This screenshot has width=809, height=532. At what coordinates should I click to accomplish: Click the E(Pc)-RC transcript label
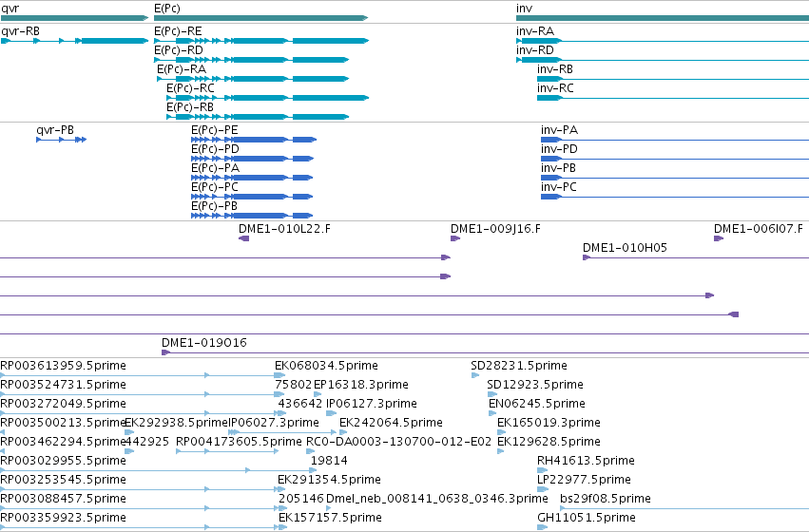(190, 88)
